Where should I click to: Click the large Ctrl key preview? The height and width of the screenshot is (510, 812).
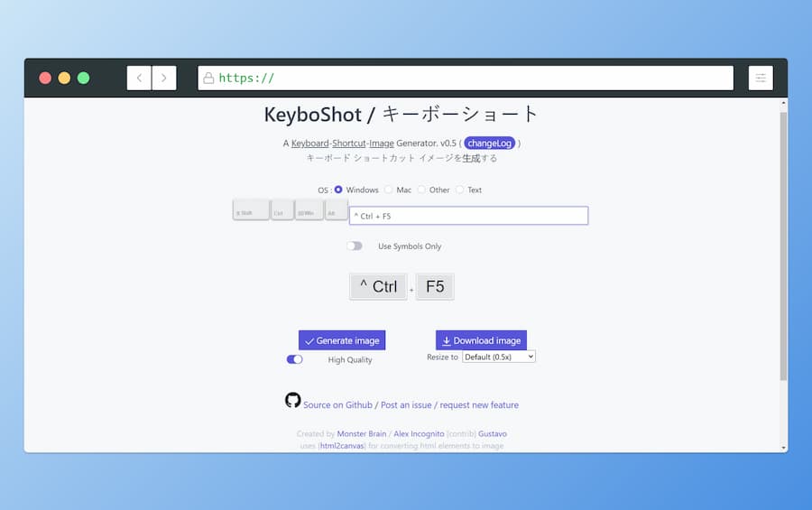point(379,286)
